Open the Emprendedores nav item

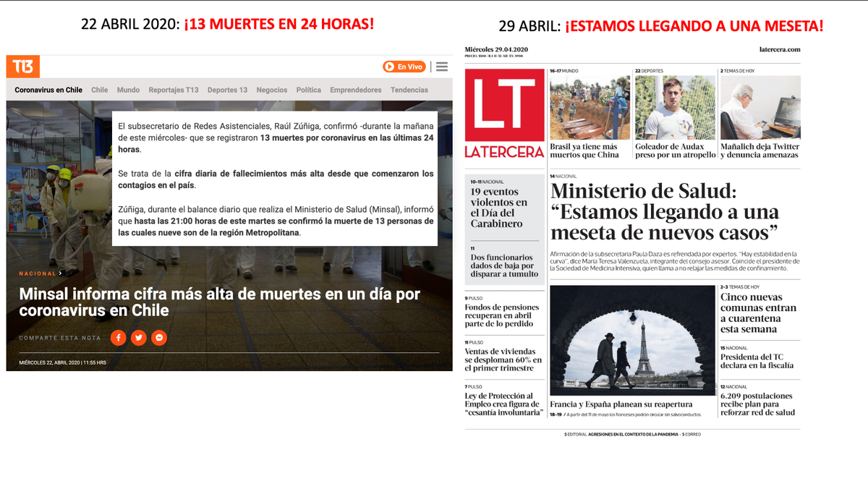pyautogui.click(x=356, y=90)
